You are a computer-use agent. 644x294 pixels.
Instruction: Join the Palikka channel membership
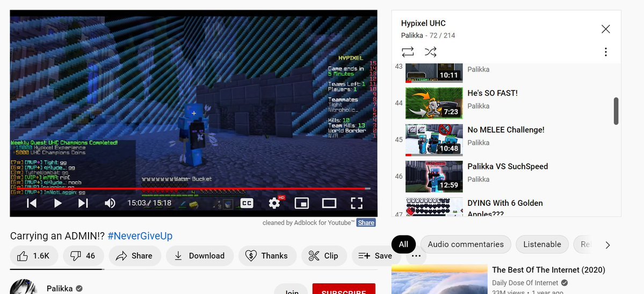(291, 289)
